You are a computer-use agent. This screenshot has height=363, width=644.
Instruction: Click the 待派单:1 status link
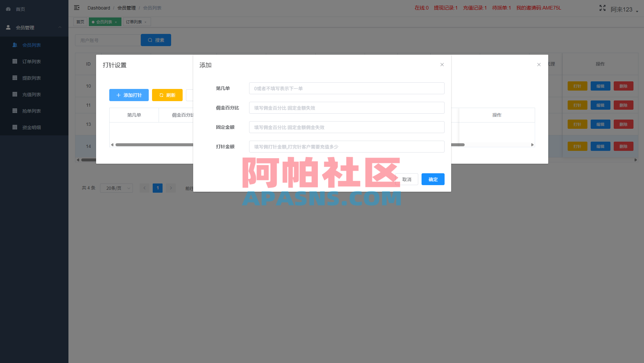pos(502,8)
